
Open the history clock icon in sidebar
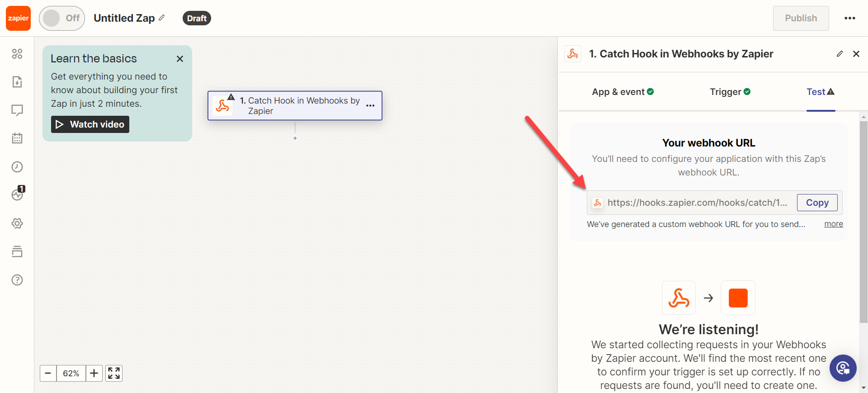[x=17, y=167]
